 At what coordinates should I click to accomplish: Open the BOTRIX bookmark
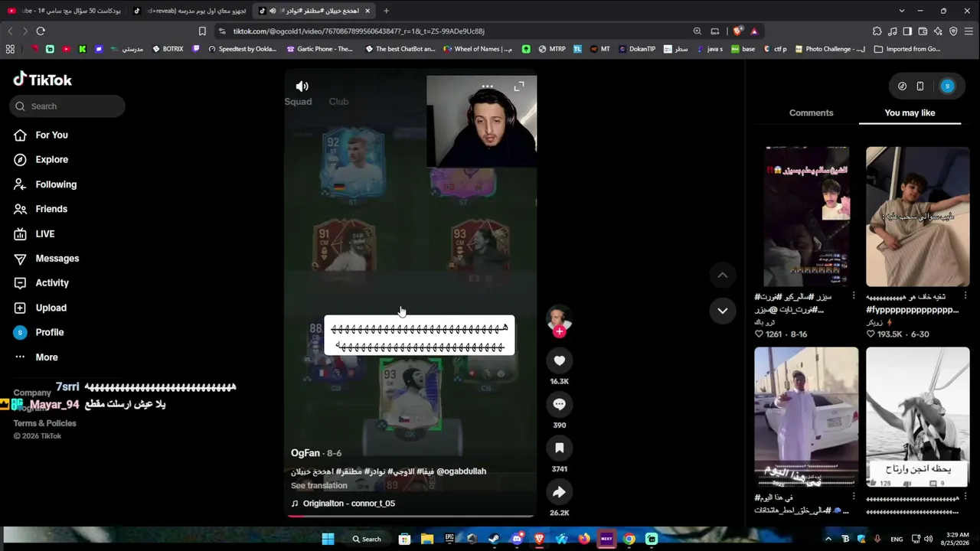(x=168, y=49)
